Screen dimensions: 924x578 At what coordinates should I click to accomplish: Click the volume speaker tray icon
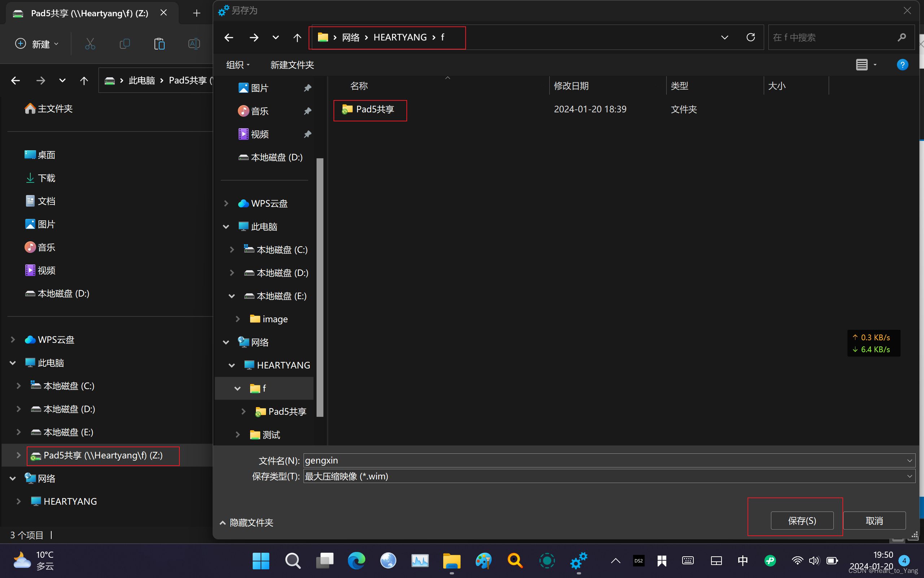[814, 561]
